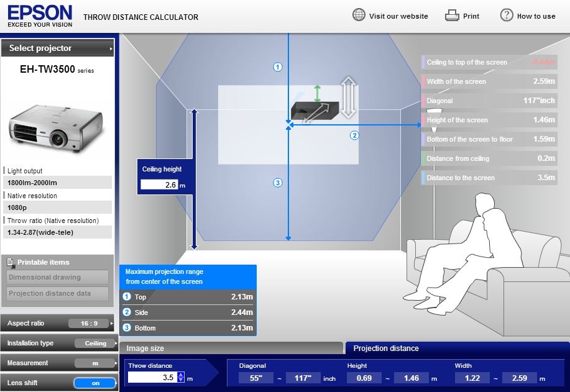Expand the Select projector menu
Screen dimensions: 570x392
pyautogui.click(x=57, y=48)
